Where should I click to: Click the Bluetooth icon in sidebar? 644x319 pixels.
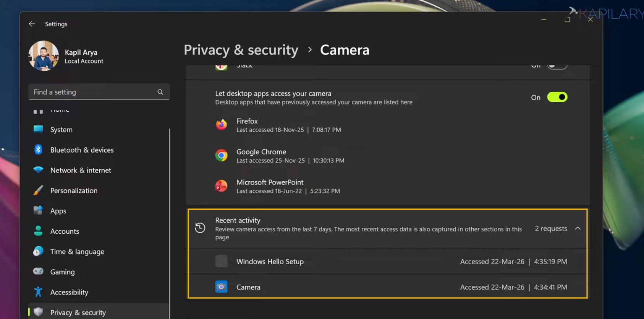38,150
